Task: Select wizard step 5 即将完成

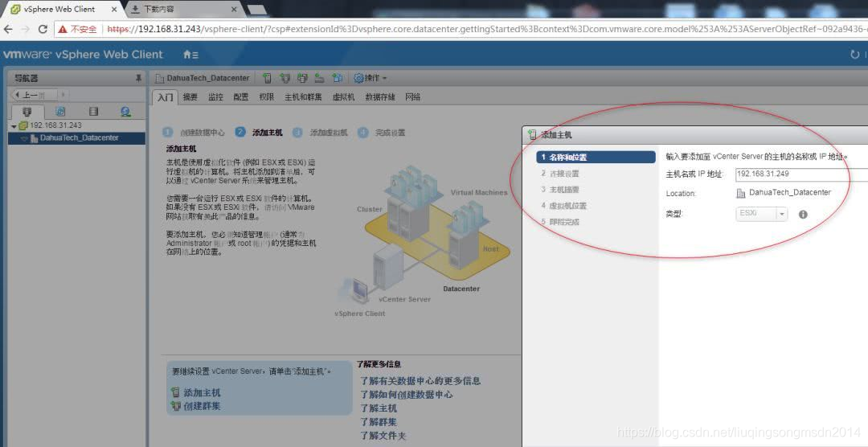Action: [x=559, y=222]
